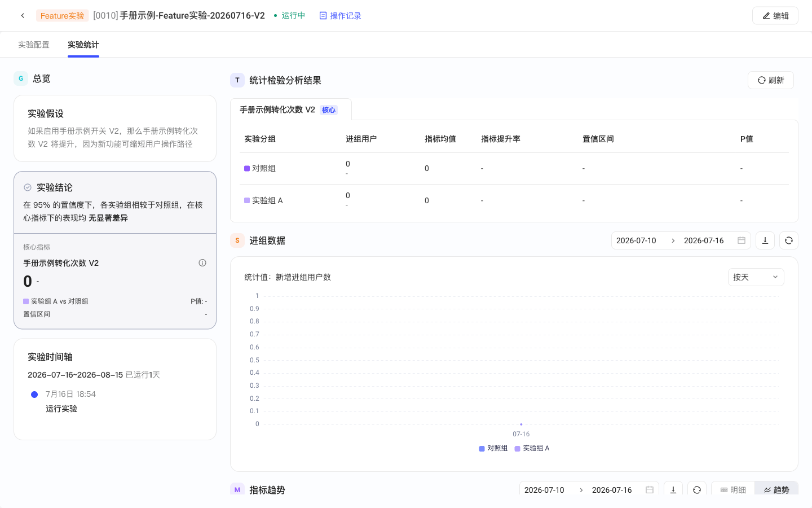Click the M icon beside 指标趋势
The width and height of the screenshot is (812, 508).
237,489
